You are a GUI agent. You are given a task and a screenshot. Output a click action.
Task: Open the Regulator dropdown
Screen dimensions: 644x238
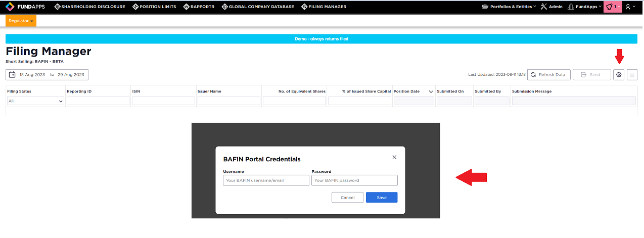point(21,21)
